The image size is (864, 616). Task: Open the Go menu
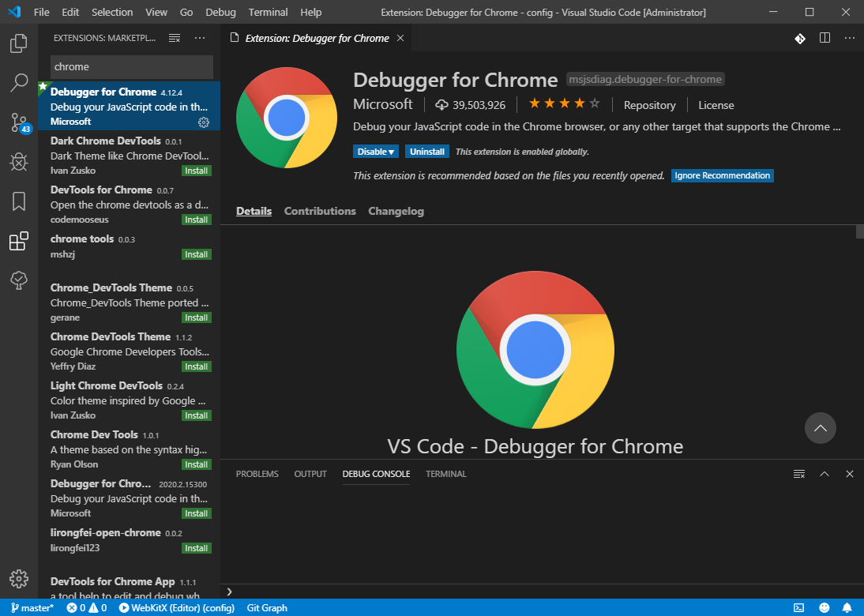(x=186, y=12)
